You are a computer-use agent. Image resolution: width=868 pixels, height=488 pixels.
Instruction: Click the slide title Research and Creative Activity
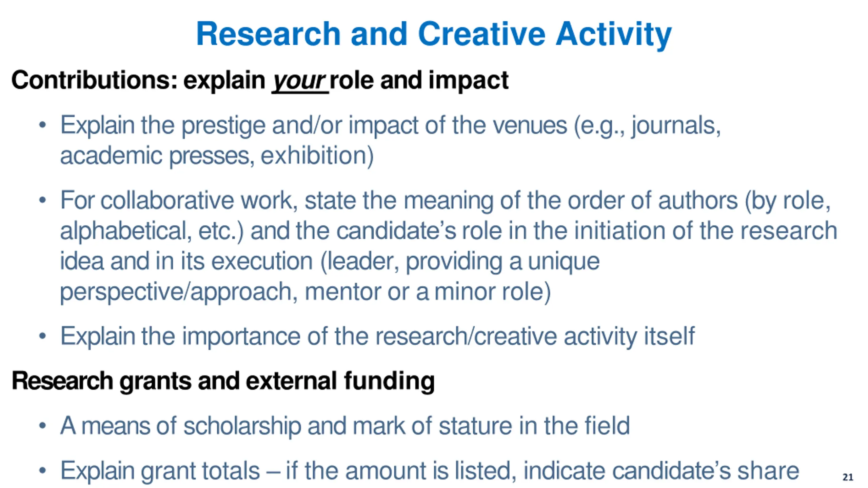434,35
